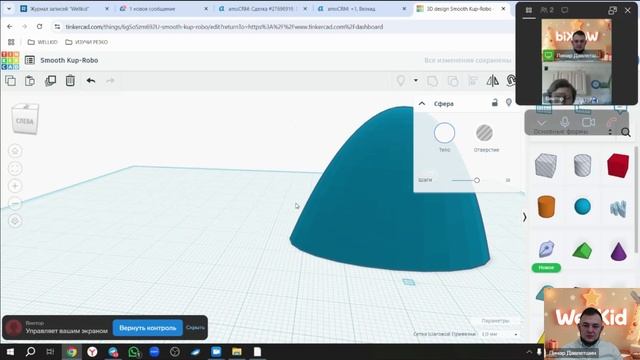Open Windows Start menu
Viewport: 640px width, 360px height.
coord(10,351)
